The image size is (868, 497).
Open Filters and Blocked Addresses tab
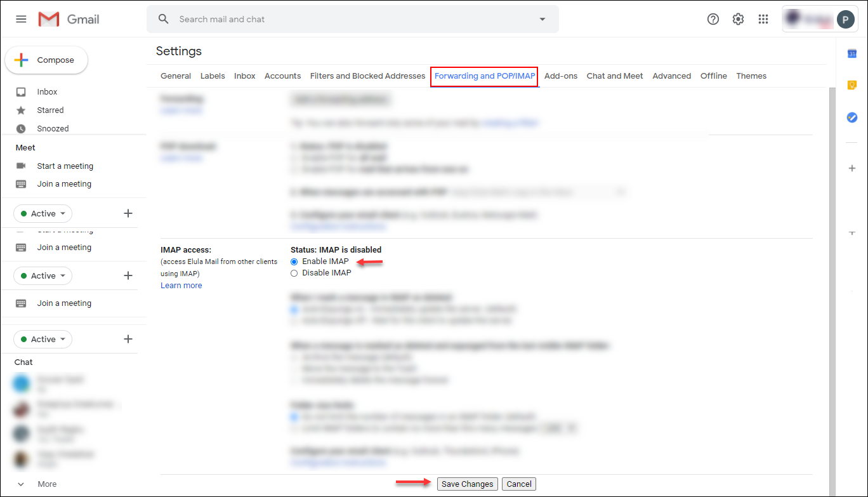(367, 76)
